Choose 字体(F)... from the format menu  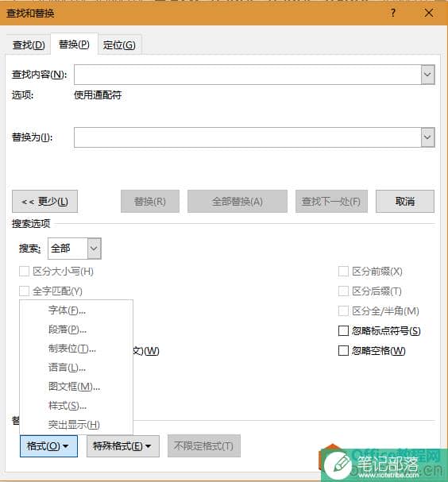(76, 310)
